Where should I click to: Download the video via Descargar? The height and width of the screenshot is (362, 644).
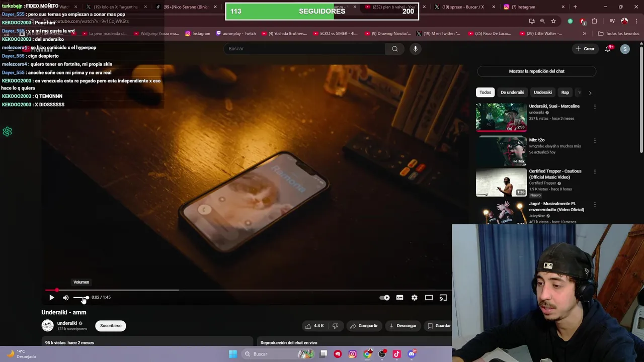pos(403,326)
